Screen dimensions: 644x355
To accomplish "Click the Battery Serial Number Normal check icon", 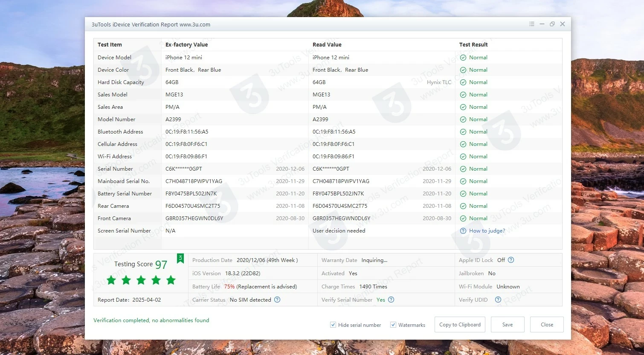I will 463,194.
